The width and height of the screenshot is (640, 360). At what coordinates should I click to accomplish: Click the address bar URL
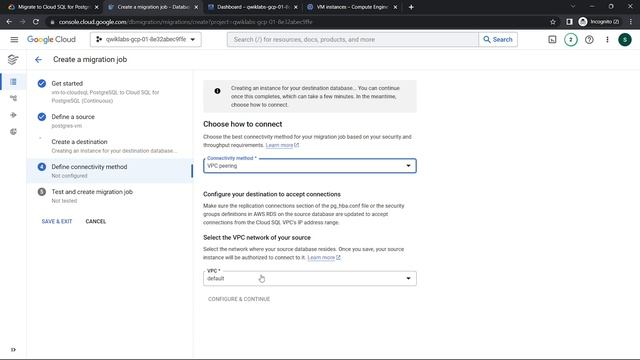(x=185, y=22)
